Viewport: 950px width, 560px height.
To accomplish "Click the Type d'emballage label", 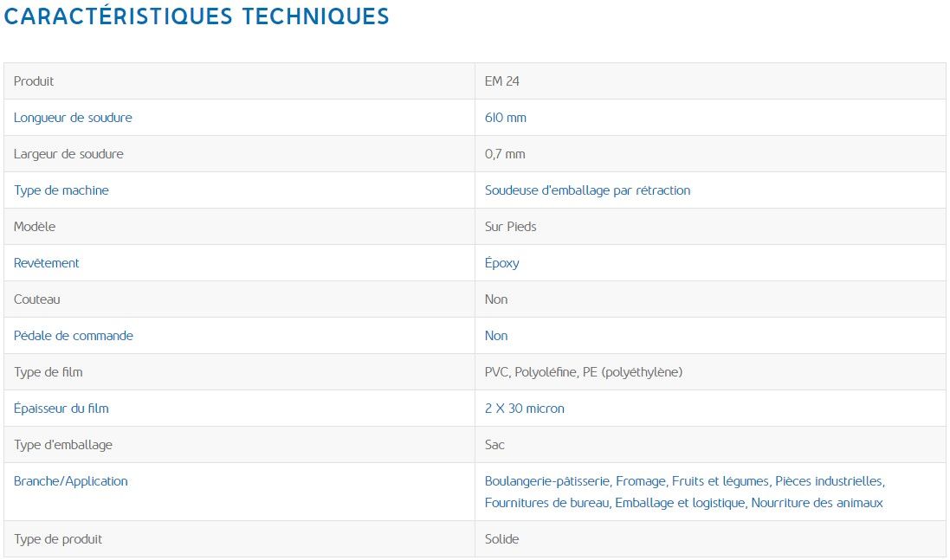I will [x=63, y=445].
